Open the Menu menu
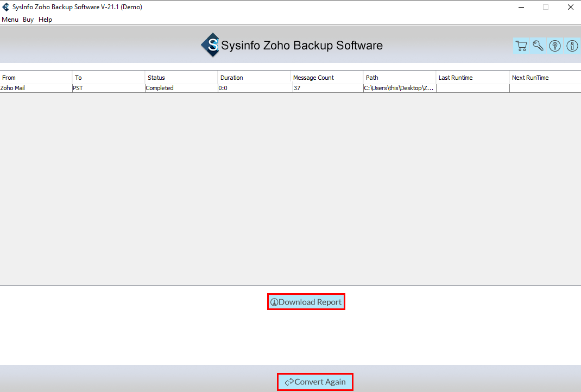Screen dimensions: 581x392 [x=10, y=19]
